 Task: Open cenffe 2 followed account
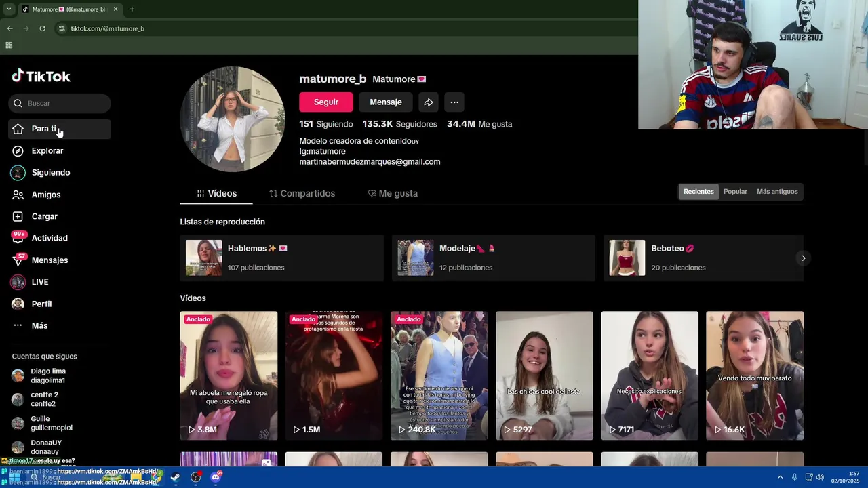pos(60,399)
